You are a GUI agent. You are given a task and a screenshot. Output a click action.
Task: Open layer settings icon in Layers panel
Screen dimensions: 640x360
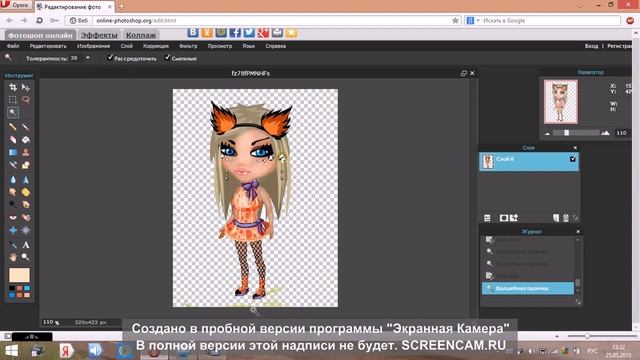(x=487, y=218)
